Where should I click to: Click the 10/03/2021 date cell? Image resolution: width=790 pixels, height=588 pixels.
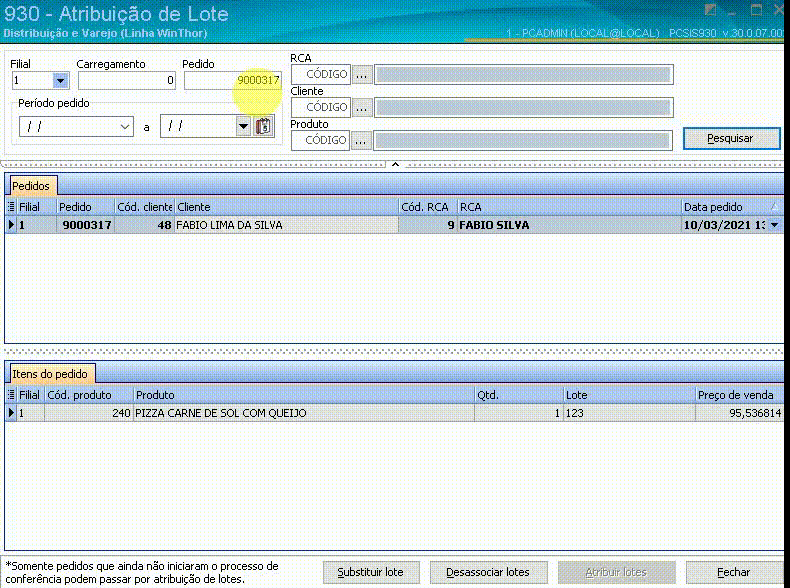tap(725, 225)
